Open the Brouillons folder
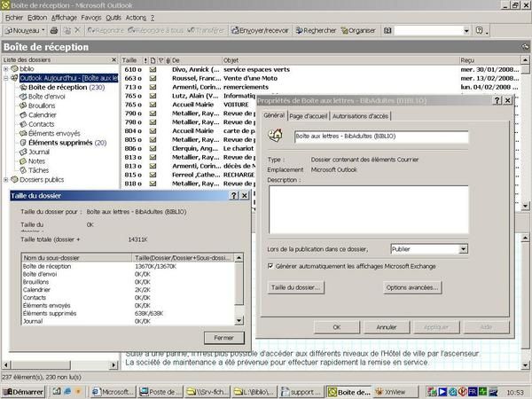This screenshot has width=532, height=399. (x=42, y=106)
